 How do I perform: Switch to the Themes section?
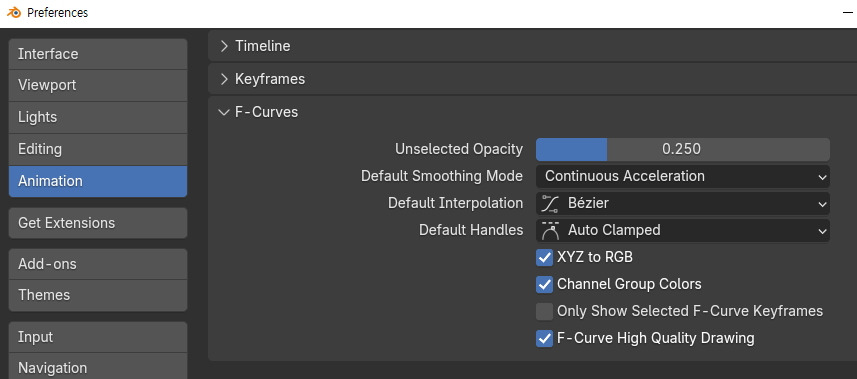coord(98,295)
